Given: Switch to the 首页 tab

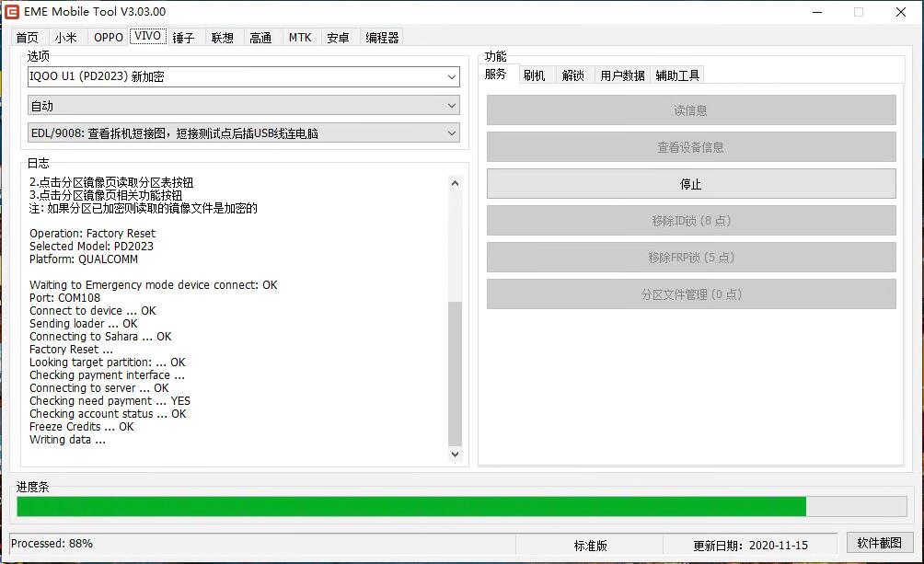Looking at the screenshot, I should (27, 38).
